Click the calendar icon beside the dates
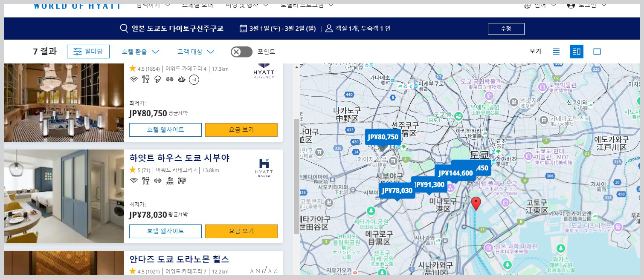 243,29
